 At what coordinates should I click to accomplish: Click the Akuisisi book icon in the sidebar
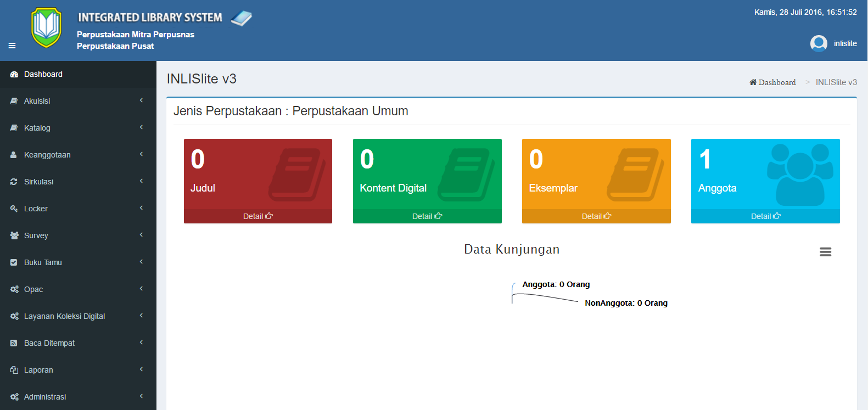[x=14, y=101]
